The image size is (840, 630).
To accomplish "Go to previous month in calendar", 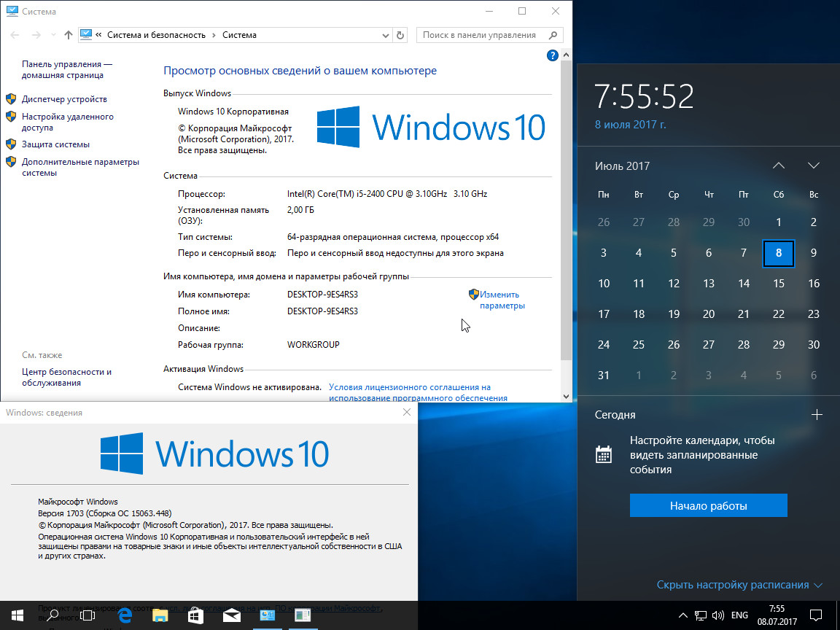I will [779, 166].
